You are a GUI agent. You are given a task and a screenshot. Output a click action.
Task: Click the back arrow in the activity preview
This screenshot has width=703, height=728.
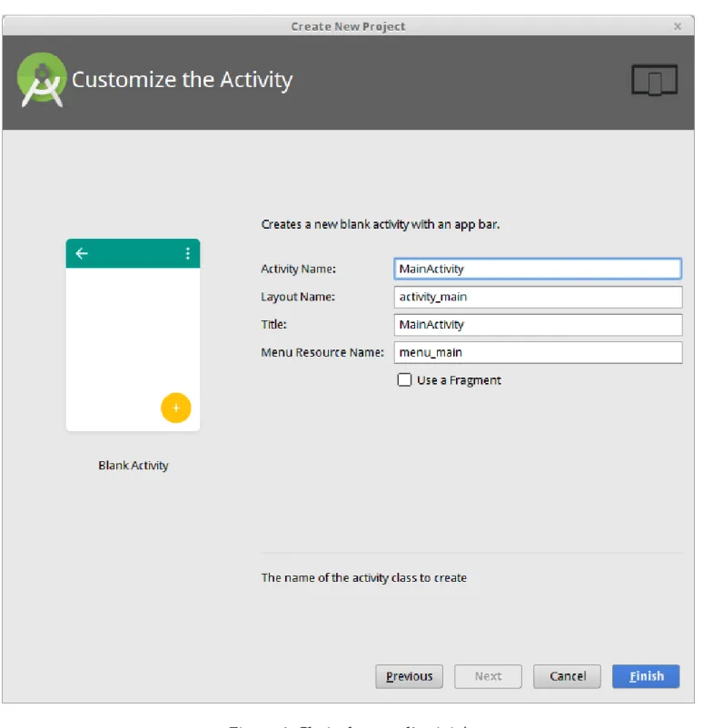pos(82,253)
